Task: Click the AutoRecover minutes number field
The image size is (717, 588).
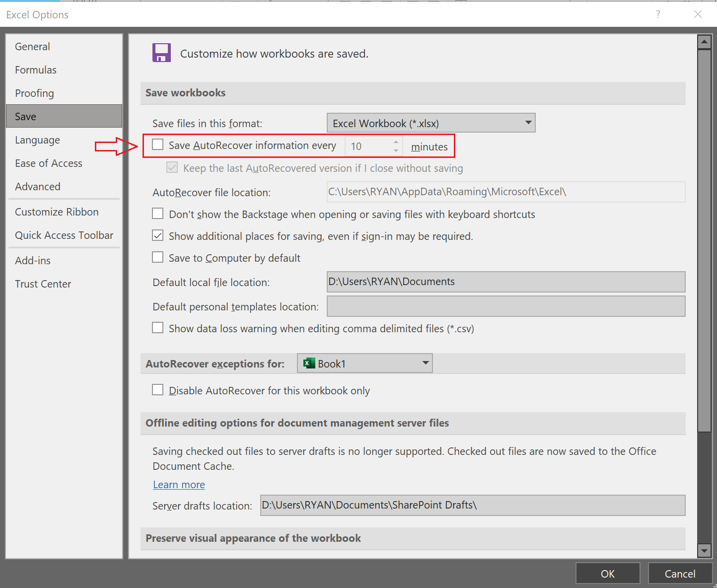Action: (x=368, y=147)
